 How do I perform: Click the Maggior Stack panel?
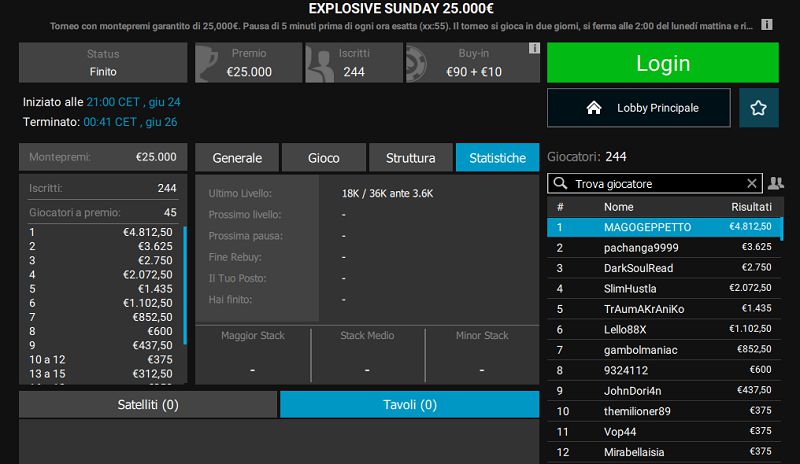(x=253, y=354)
